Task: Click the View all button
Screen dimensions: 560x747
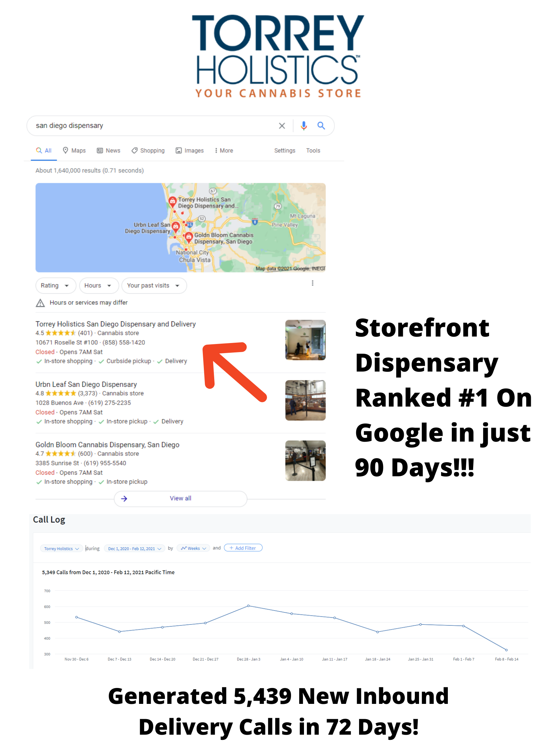Action: 181,498
